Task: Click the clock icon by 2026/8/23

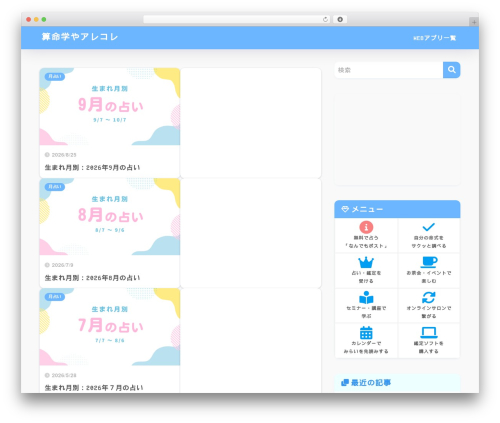Action: tap(47, 155)
